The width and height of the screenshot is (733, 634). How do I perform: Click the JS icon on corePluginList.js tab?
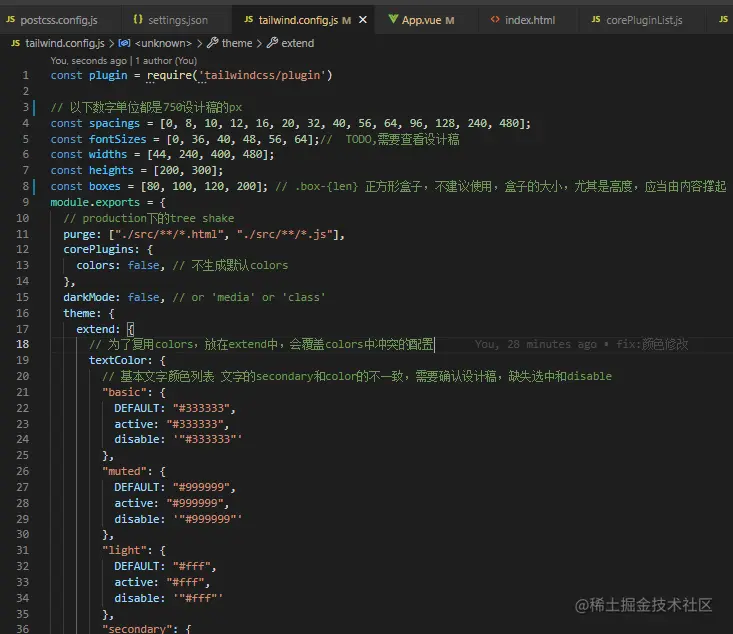(596, 20)
